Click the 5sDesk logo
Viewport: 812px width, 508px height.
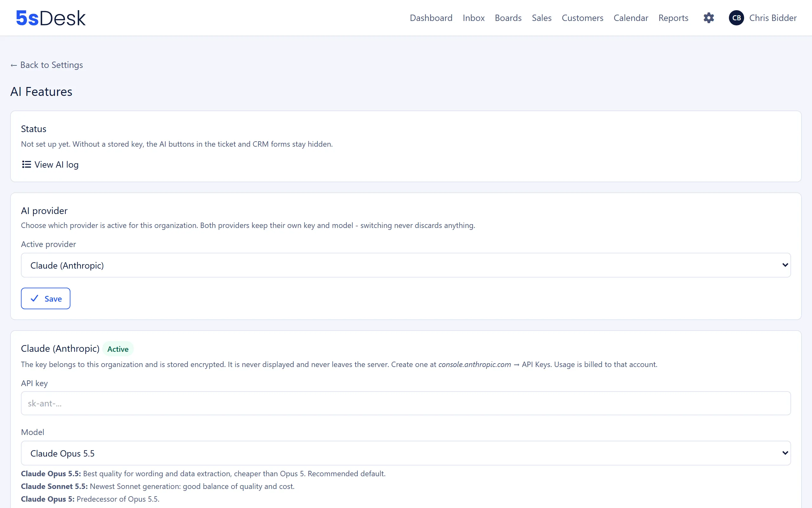(51, 18)
